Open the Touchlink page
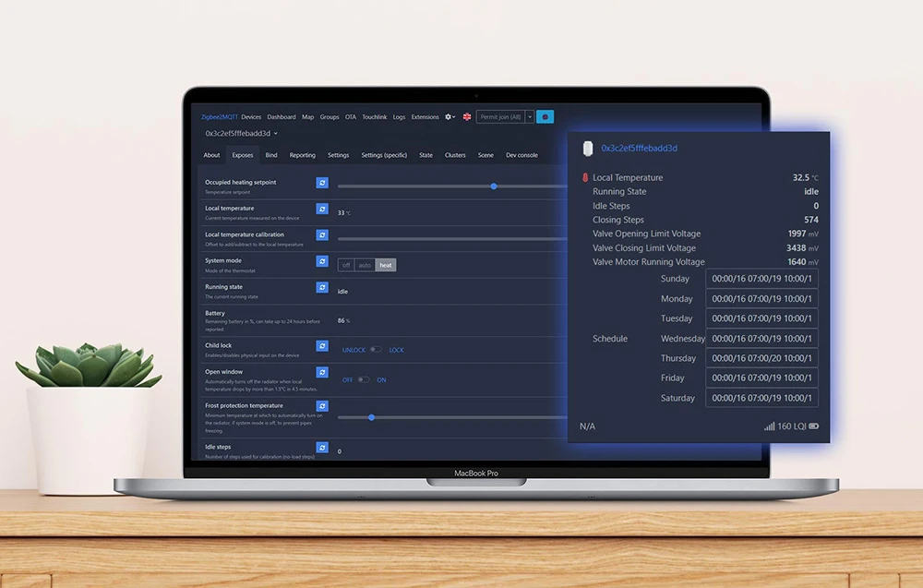The width and height of the screenshot is (923, 588). [x=375, y=117]
